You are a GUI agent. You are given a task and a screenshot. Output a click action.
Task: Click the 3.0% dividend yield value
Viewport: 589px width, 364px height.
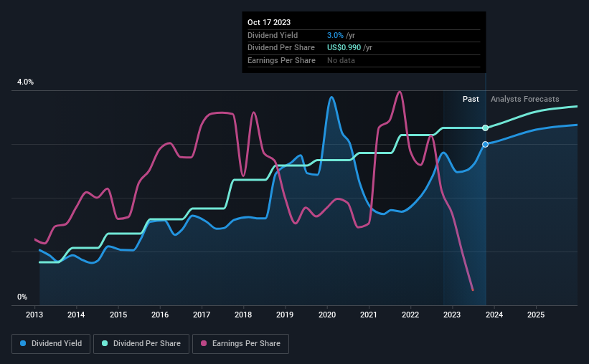(335, 35)
